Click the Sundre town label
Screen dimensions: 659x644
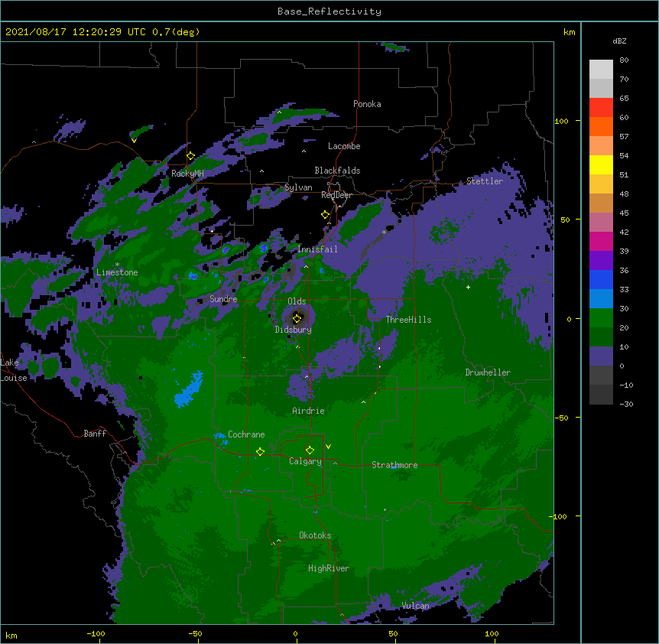point(223,299)
